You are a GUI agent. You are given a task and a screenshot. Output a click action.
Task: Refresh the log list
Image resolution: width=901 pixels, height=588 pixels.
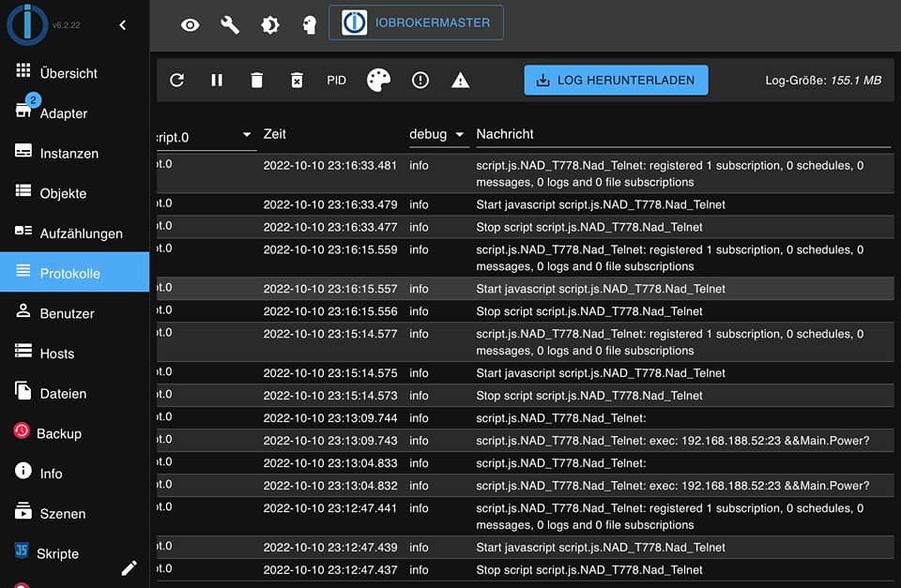tap(177, 81)
